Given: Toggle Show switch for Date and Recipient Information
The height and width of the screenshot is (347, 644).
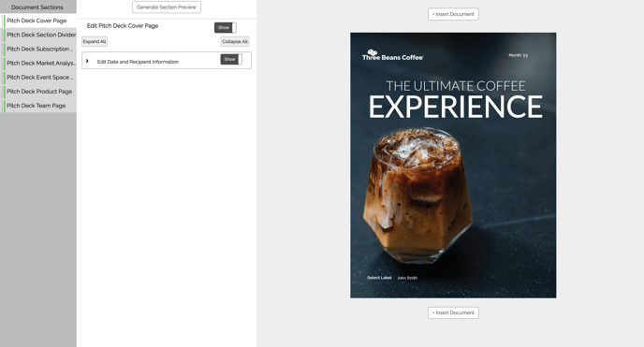Looking at the screenshot, I should [x=231, y=60].
